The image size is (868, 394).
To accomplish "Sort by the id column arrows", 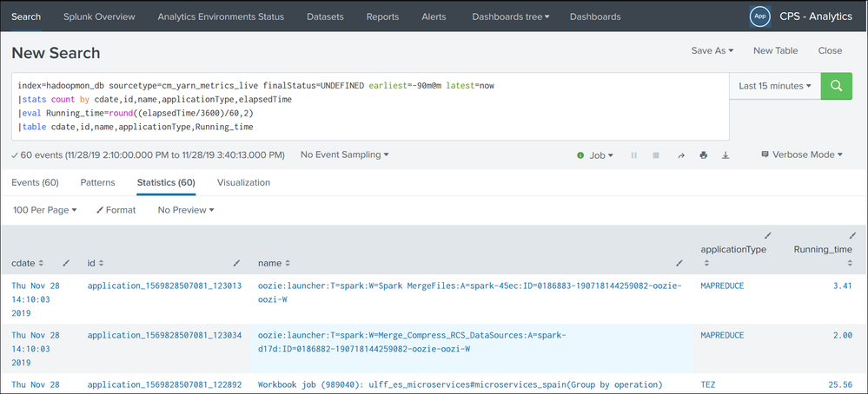I will coord(101,264).
